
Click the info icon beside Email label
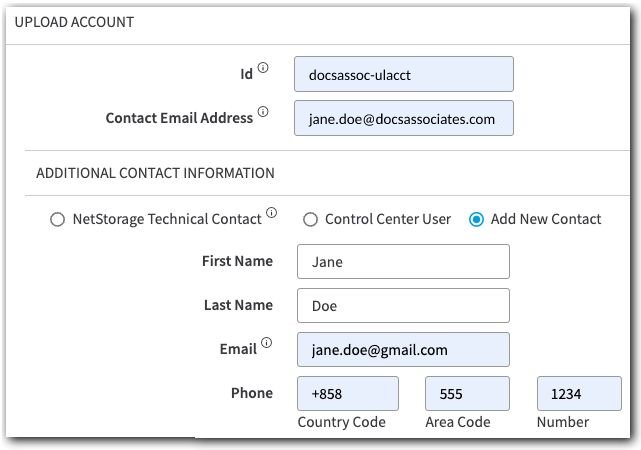point(266,344)
